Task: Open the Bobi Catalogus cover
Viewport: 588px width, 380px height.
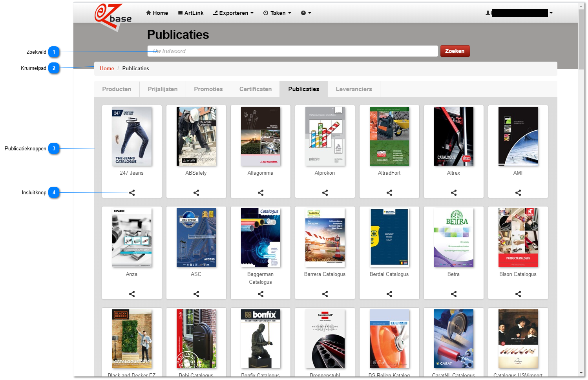Action: [196, 339]
